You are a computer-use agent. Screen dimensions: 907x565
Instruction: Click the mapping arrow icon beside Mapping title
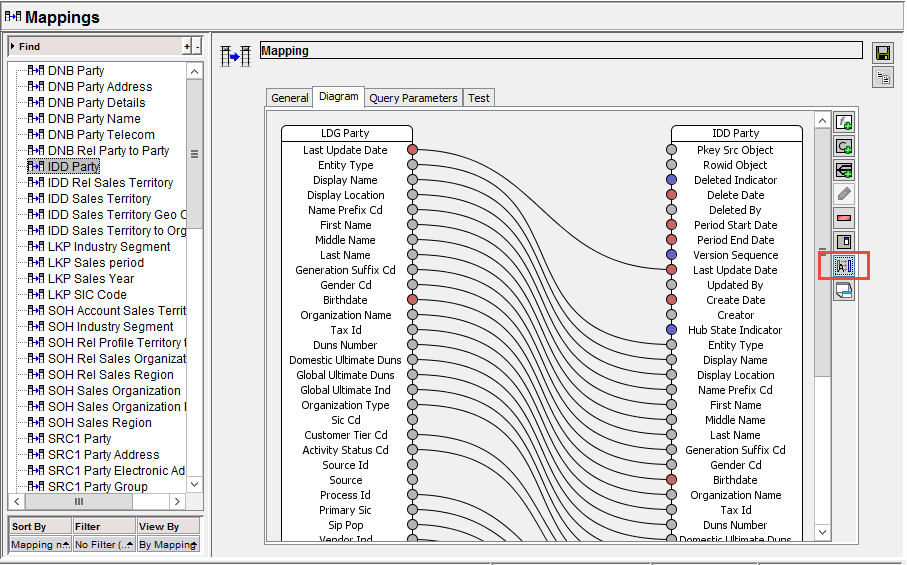235,56
